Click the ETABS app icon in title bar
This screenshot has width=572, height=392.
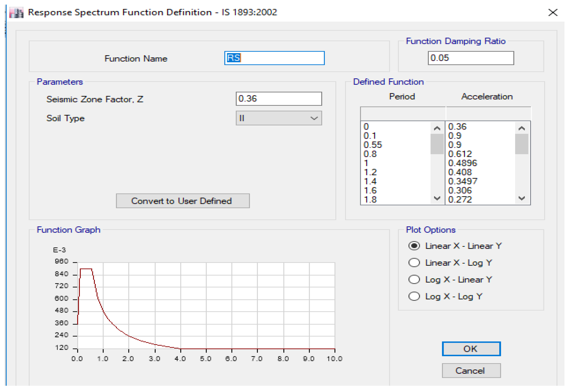click(16, 13)
